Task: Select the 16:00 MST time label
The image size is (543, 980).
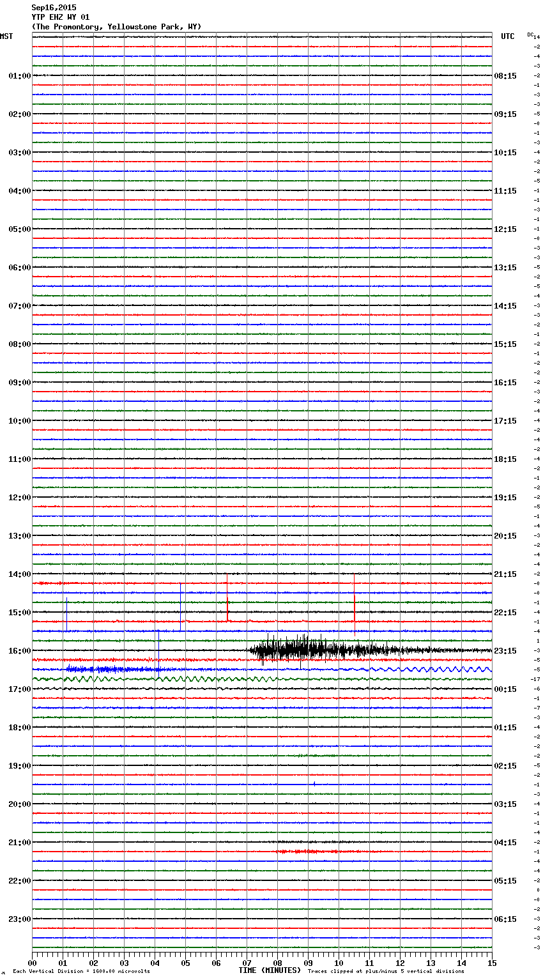Action: [x=19, y=651]
